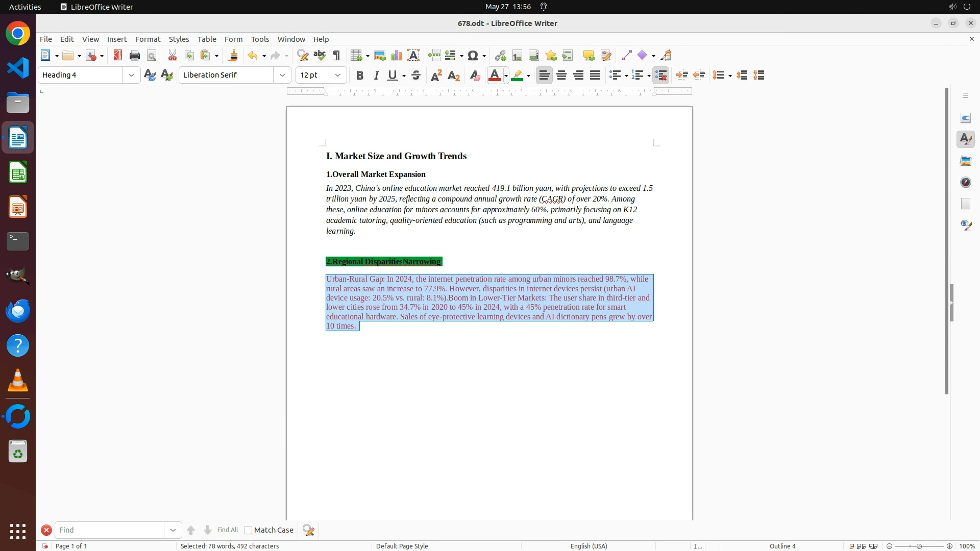Open the Table menu
The height and width of the screenshot is (551, 980).
point(207,39)
